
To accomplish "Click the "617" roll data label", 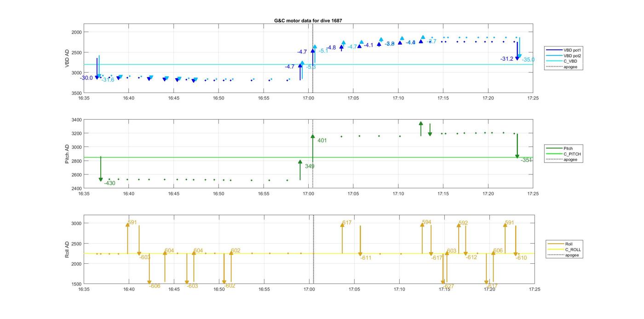I will 347,223.
